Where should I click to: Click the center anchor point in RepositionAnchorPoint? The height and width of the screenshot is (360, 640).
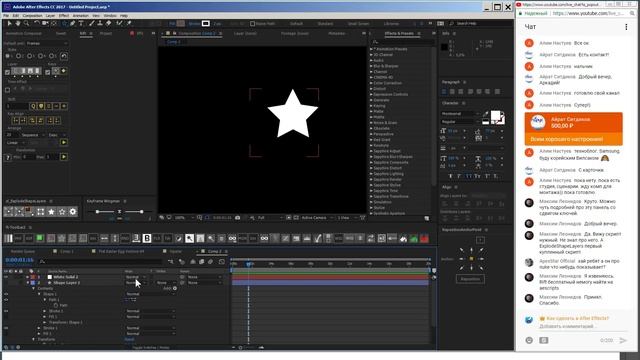click(471, 259)
